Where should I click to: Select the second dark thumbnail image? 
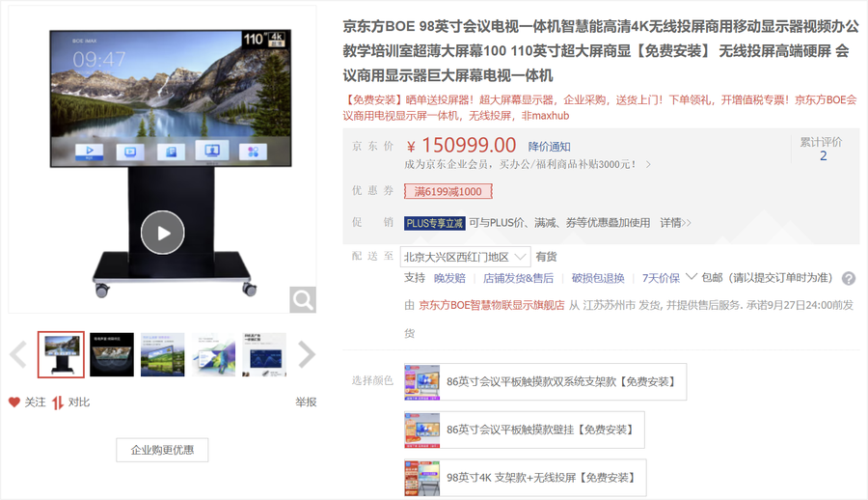(112, 355)
